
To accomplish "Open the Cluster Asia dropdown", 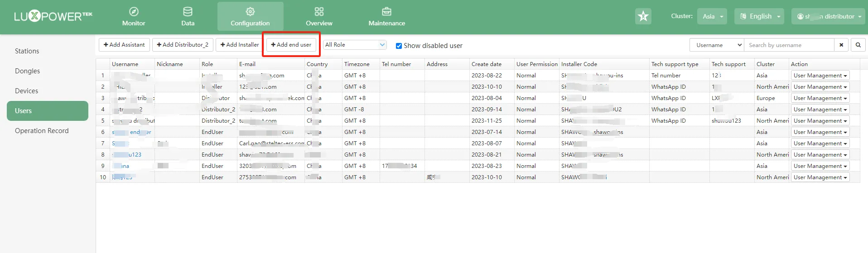I will click(x=712, y=17).
